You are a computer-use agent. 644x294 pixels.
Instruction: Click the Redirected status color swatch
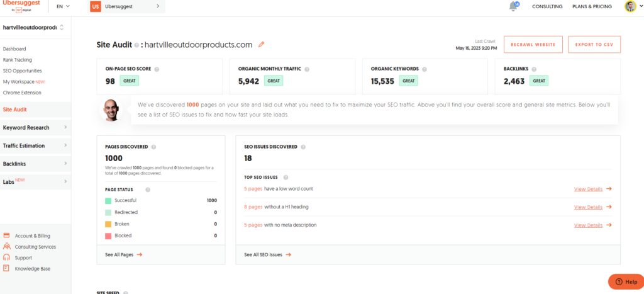click(108, 213)
